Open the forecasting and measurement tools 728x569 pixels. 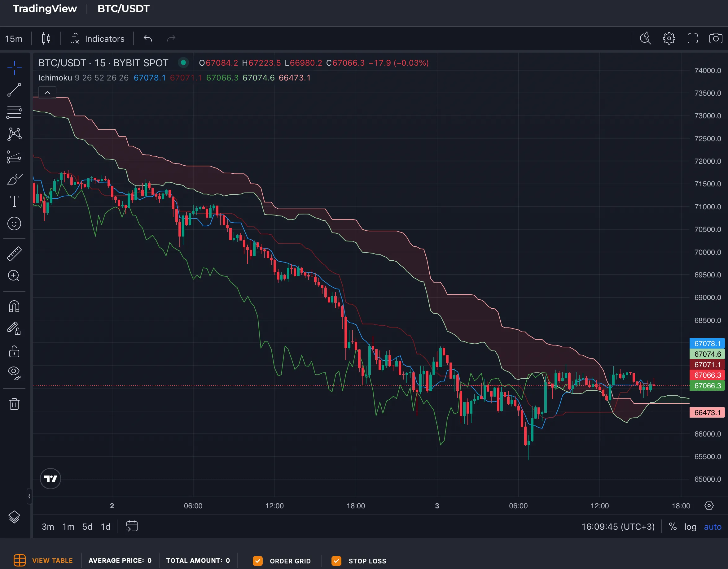14,157
